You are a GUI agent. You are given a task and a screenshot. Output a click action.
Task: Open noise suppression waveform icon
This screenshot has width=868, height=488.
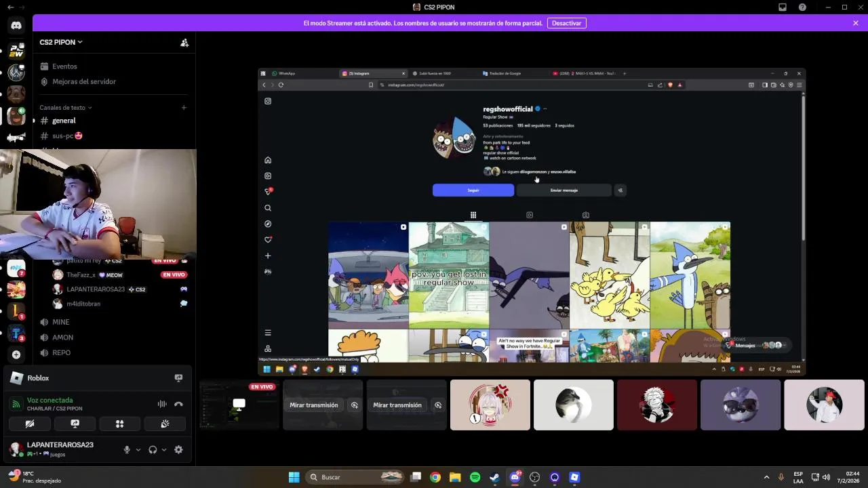click(x=162, y=404)
